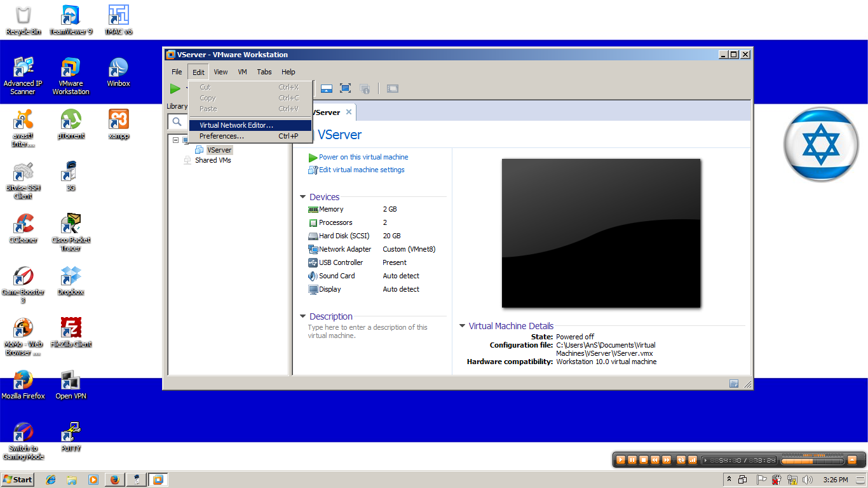Click the VM screen preview thumbnail

tap(601, 233)
